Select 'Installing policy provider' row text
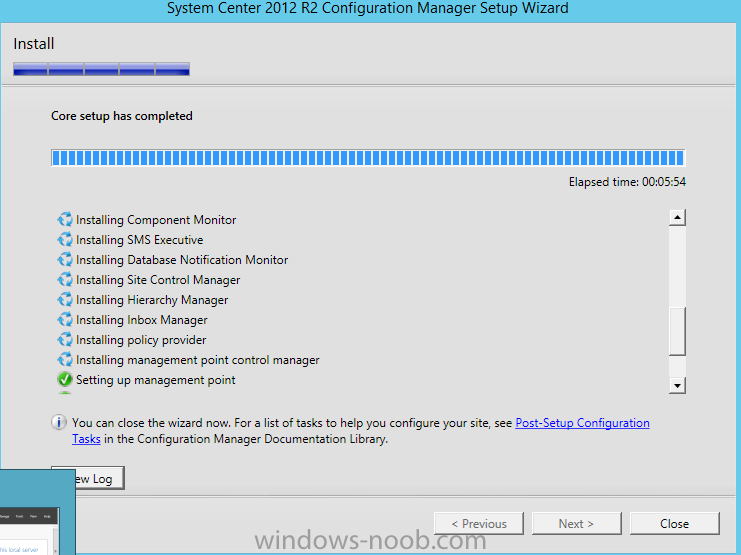Image resolution: width=741 pixels, height=555 pixels. [x=141, y=340]
